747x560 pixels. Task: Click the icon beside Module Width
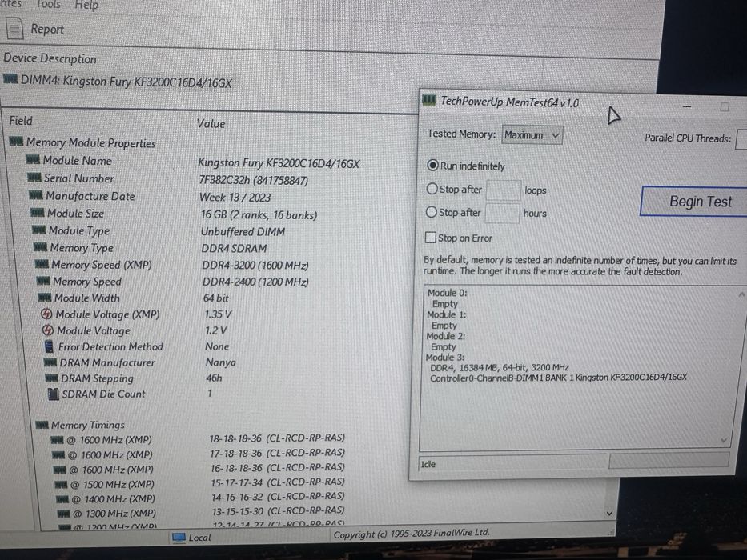click(45, 298)
